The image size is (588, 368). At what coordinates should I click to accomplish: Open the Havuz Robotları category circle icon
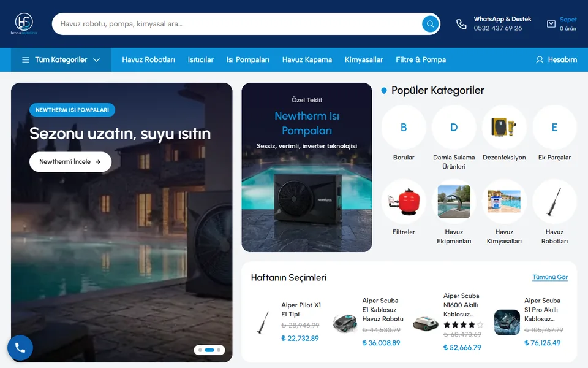[x=554, y=202]
